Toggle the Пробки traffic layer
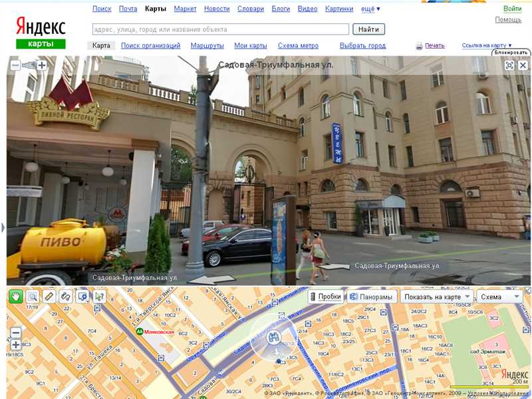 326,297
